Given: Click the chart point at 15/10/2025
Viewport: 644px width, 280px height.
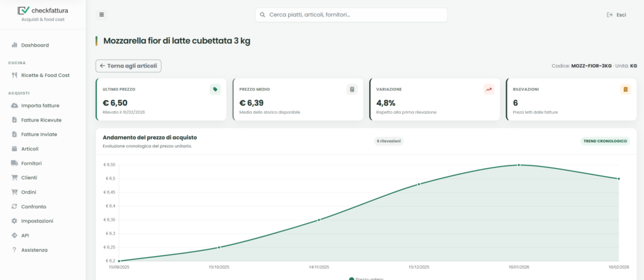Looking at the screenshot, I should (x=219, y=247).
